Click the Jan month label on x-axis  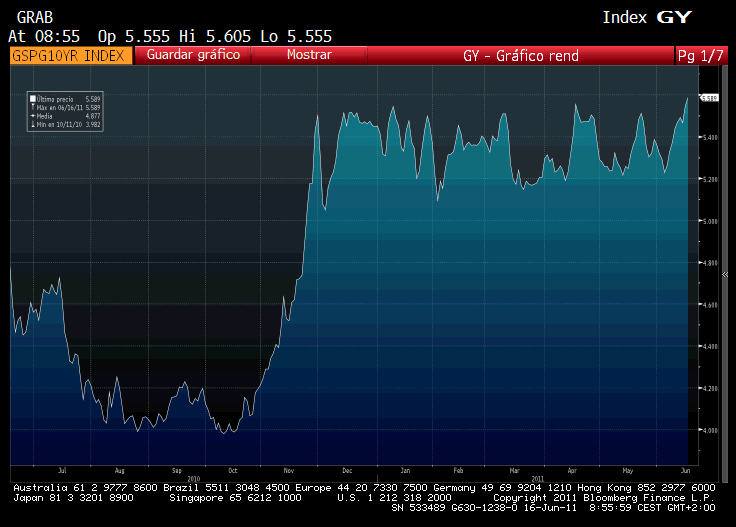405,470
